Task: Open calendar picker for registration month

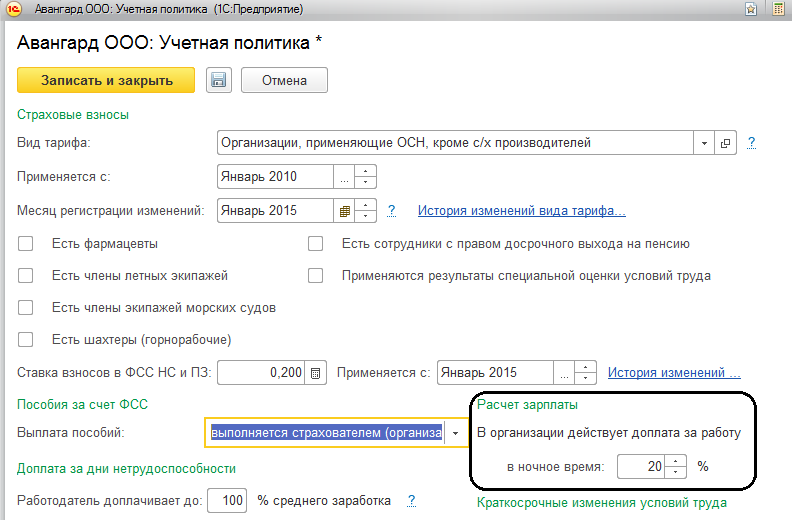Action: [x=345, y=211]
